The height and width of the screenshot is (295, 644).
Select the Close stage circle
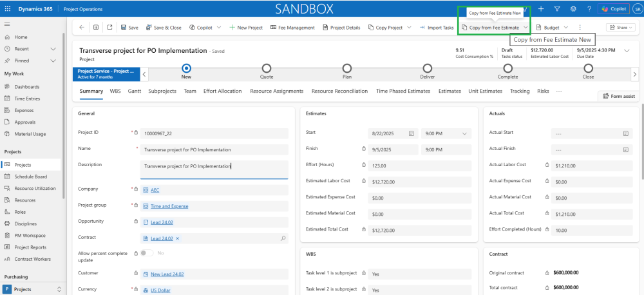click(589, 68)
